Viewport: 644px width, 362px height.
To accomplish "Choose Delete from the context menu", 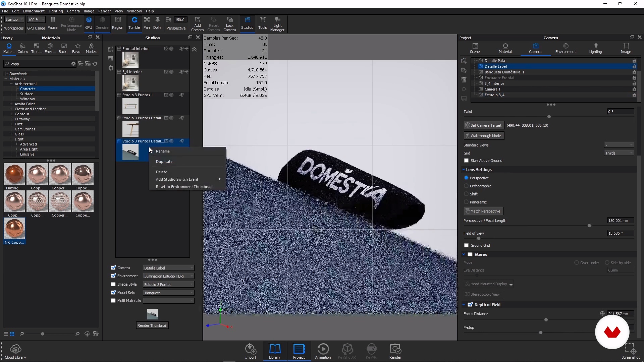I will [187, 172].
